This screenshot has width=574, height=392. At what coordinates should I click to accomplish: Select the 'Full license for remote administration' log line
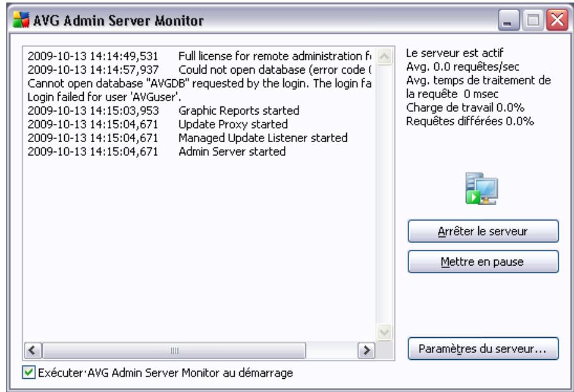pos(199,56)
